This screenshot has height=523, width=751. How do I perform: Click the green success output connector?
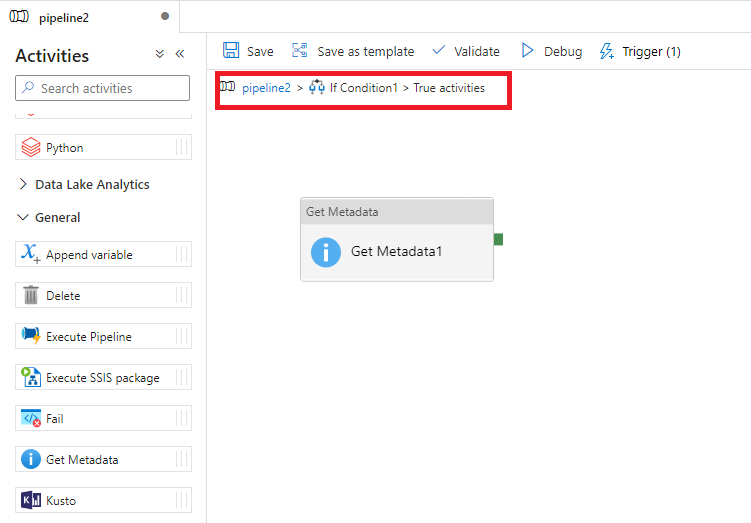pos(498,239)
